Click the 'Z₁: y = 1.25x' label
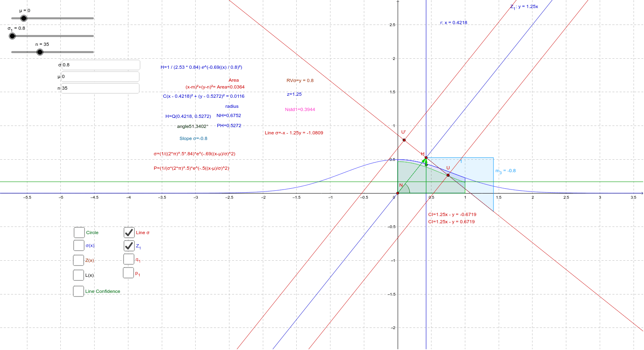644x350 pixels. click(x=524, y=7)
